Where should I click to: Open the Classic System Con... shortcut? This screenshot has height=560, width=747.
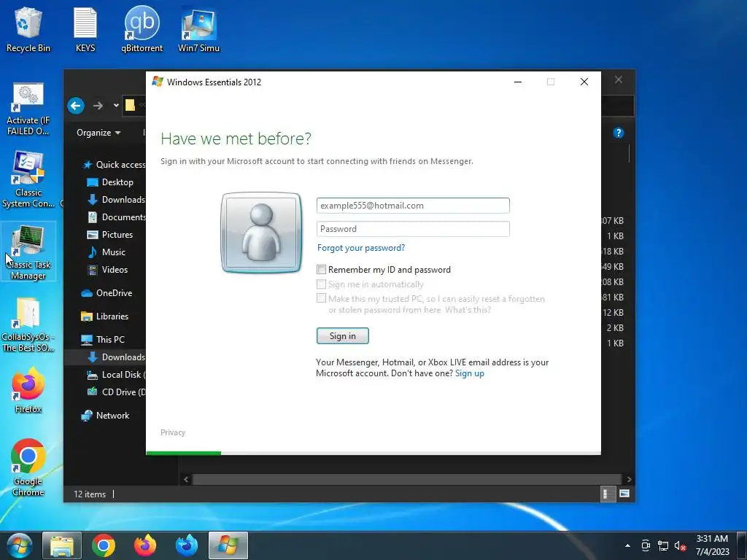28,180
